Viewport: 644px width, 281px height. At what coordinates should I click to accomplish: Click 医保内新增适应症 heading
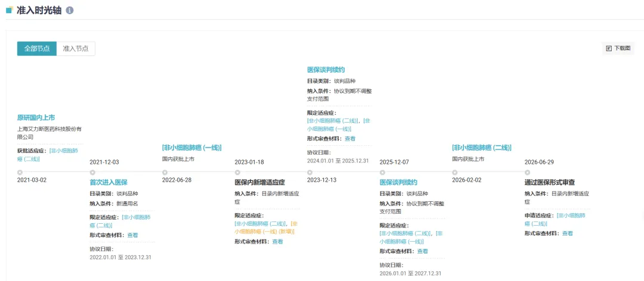coord(259,182)
